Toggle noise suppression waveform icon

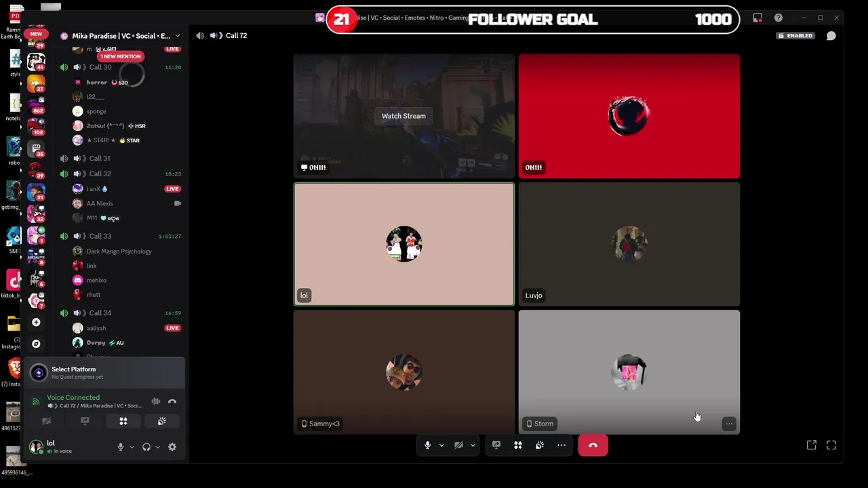pyautogui.click(x=156, y=402)
